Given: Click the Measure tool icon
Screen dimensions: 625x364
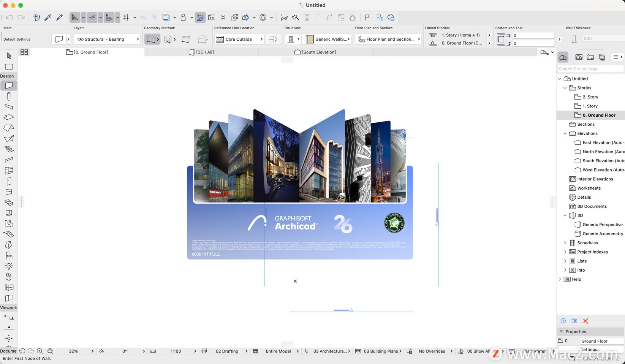Looking at the screenshot, I should [x=212, y=17].
